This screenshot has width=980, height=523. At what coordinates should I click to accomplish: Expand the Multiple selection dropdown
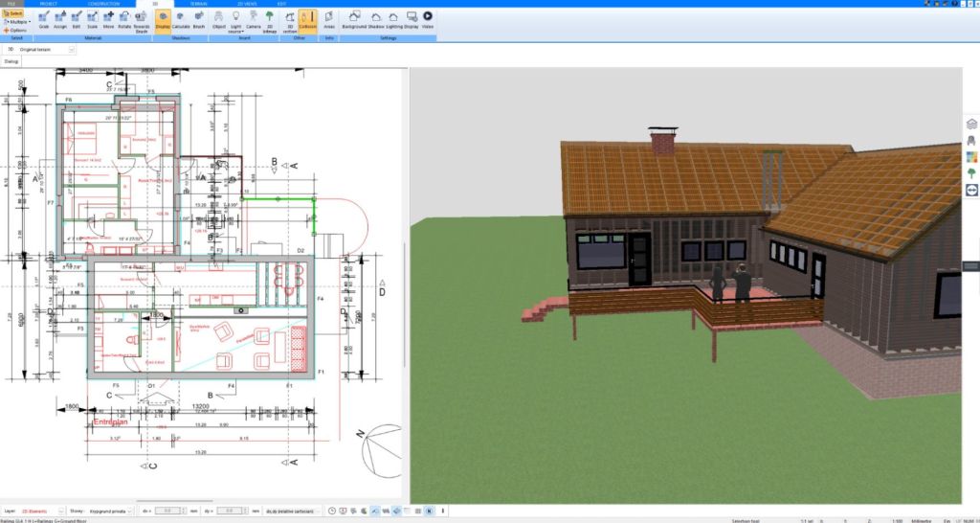point(17,21)
